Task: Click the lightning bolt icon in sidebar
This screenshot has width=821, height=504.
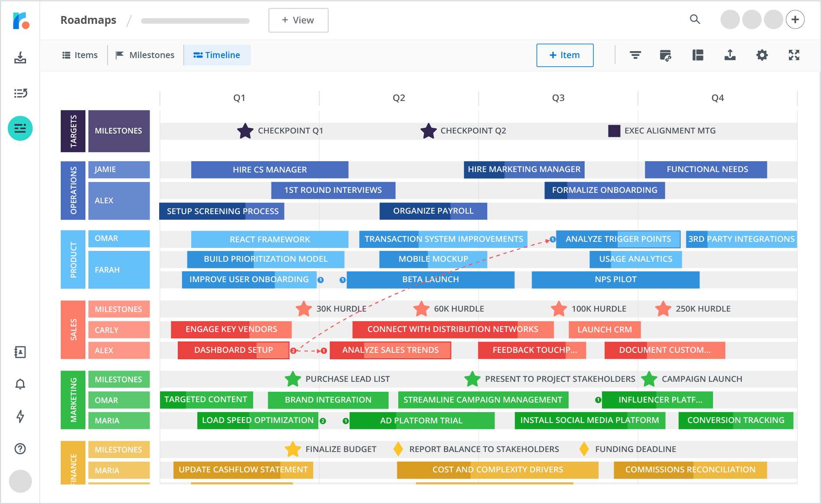Action: coord(20,416)
